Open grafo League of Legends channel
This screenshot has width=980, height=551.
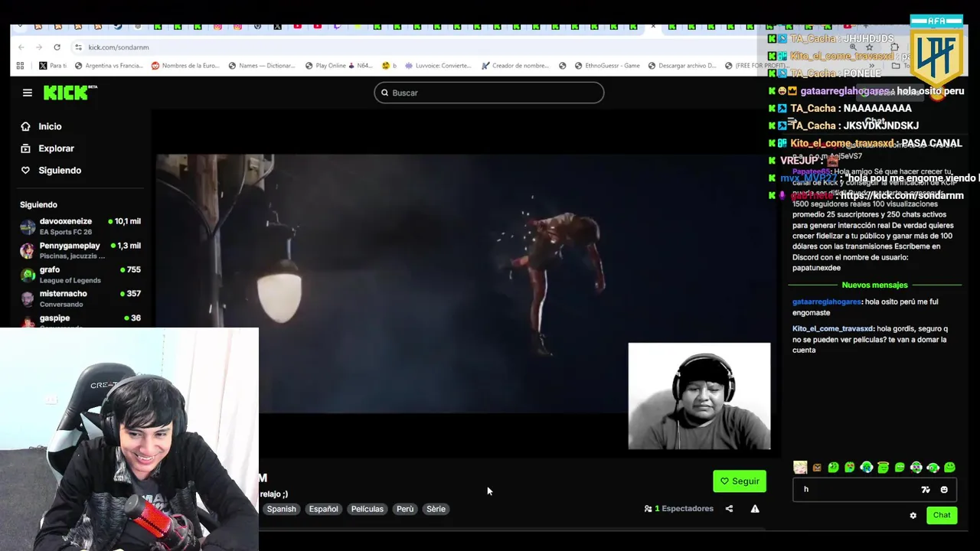click(x=80, y=275)
